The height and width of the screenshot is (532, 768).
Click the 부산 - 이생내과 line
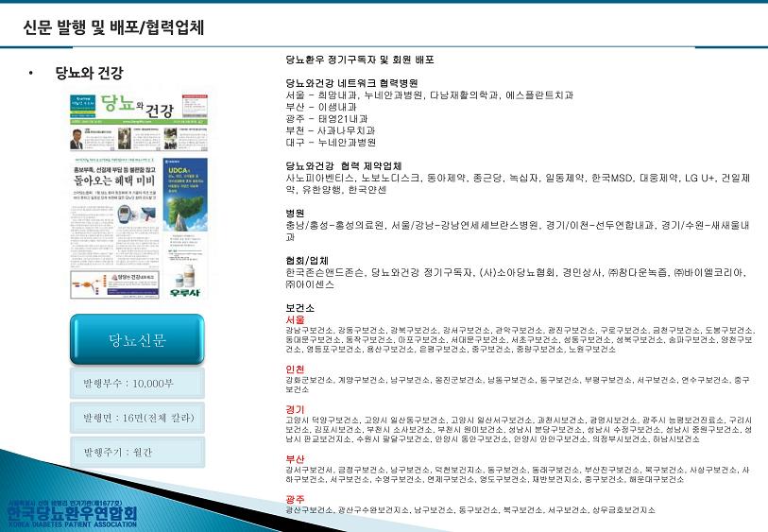(321, 107)
